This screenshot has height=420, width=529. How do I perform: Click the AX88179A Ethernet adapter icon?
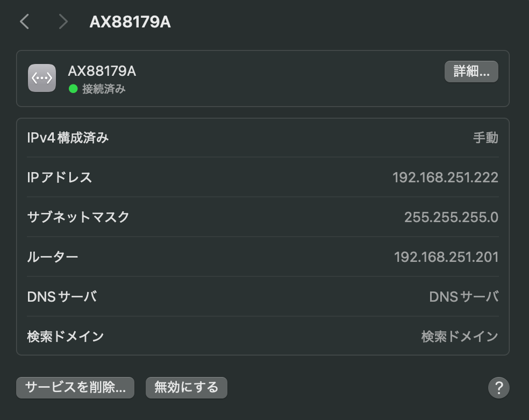42,78
